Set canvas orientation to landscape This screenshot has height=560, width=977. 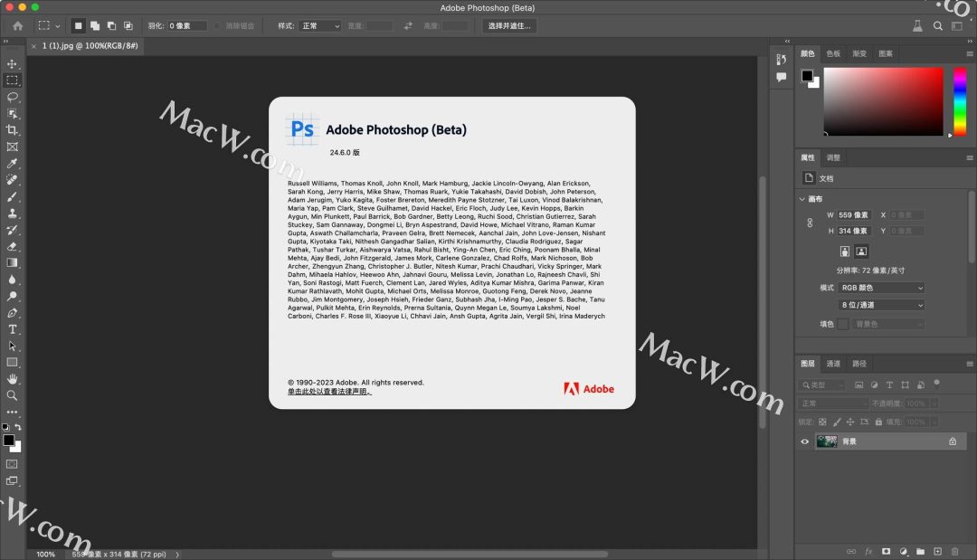click(x=861, y=252)
